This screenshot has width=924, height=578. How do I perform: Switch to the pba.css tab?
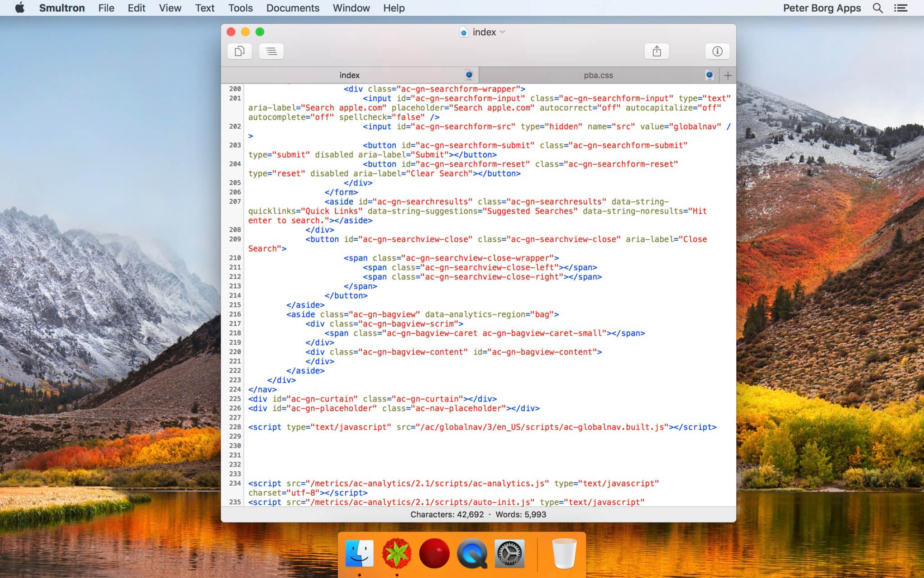(x=598, y=75)
